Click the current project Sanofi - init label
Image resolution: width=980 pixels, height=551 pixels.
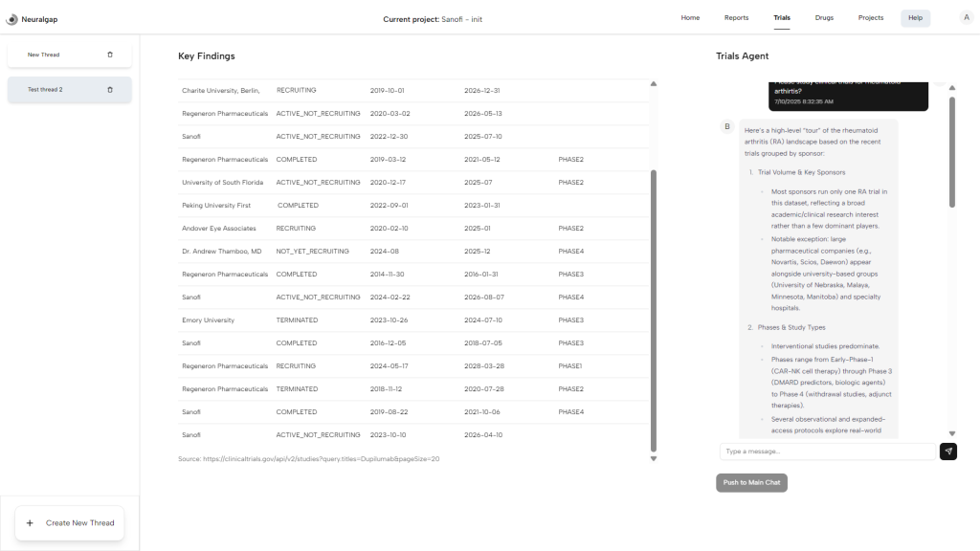coord(433,19)
